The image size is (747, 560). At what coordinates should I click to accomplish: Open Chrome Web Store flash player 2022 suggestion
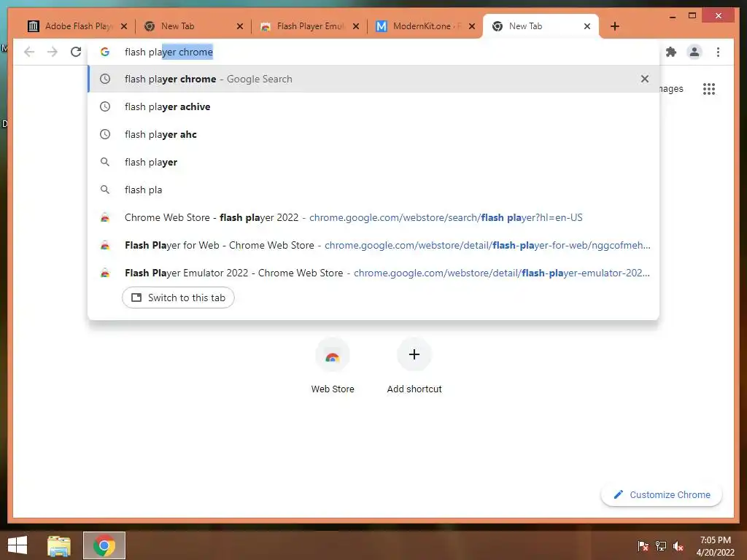click(373, 217)
